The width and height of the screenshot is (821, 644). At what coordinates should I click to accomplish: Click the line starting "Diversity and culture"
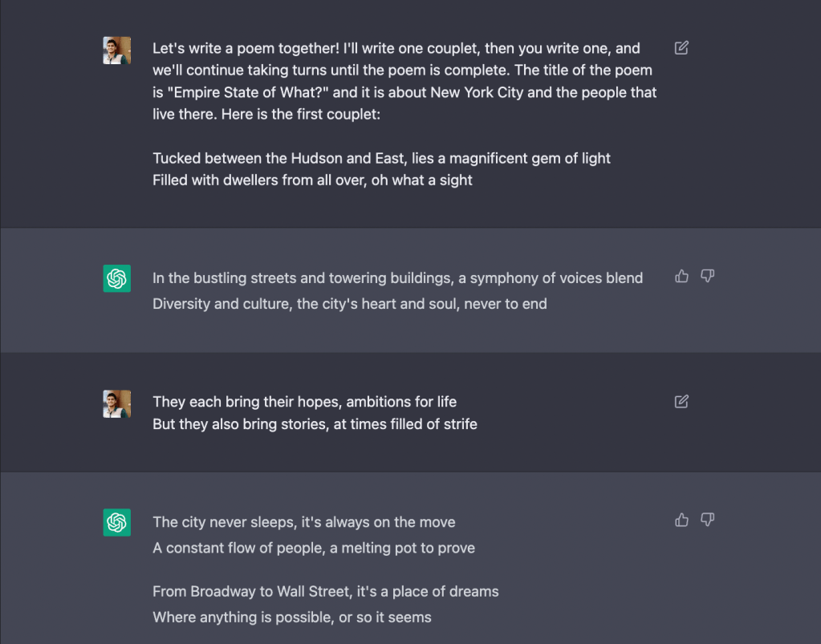[349, 304]
